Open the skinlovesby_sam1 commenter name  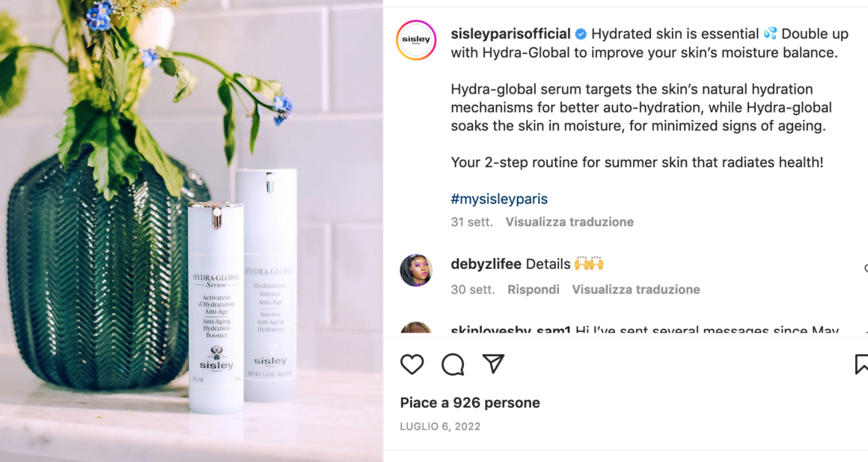coord(510,331)
